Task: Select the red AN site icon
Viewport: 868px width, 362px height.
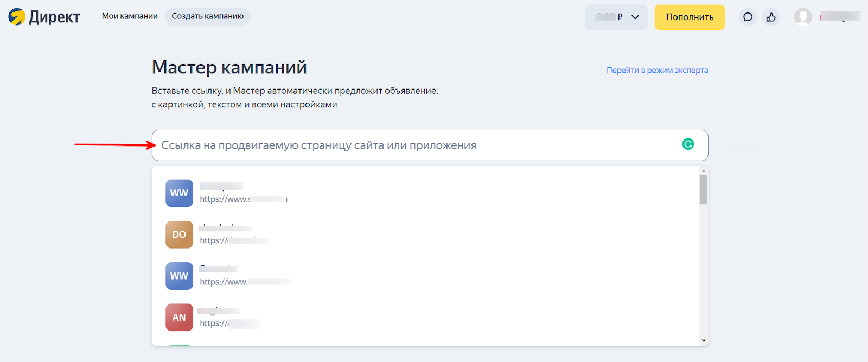Action: click(179, 317)
